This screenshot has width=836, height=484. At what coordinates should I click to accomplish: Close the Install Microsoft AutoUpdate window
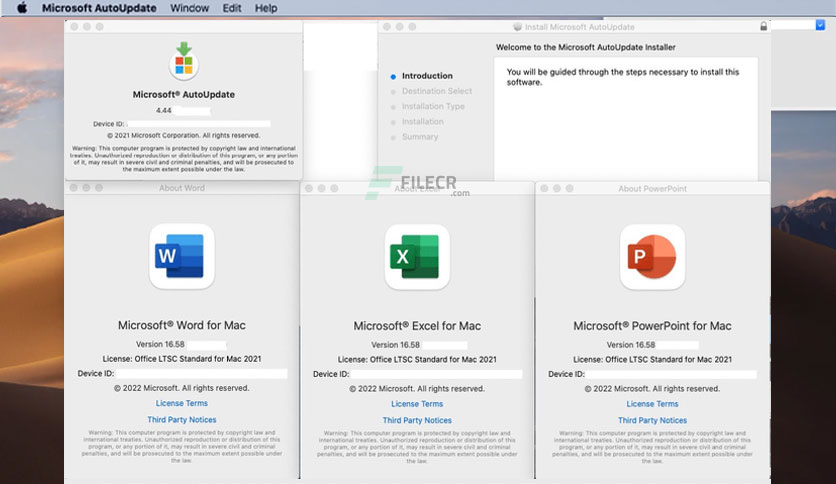tap(387, 27)
